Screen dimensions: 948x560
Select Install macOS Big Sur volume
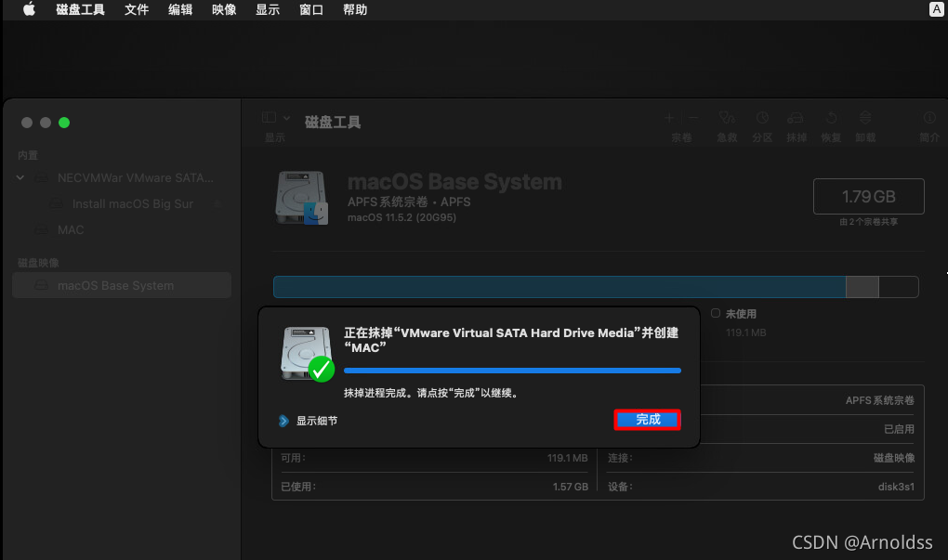(x=132, y=203)
